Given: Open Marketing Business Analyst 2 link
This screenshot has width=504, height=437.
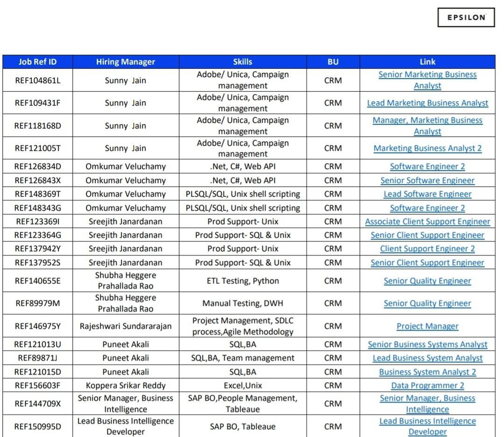Looking at the screenshot, I should 427,148.
